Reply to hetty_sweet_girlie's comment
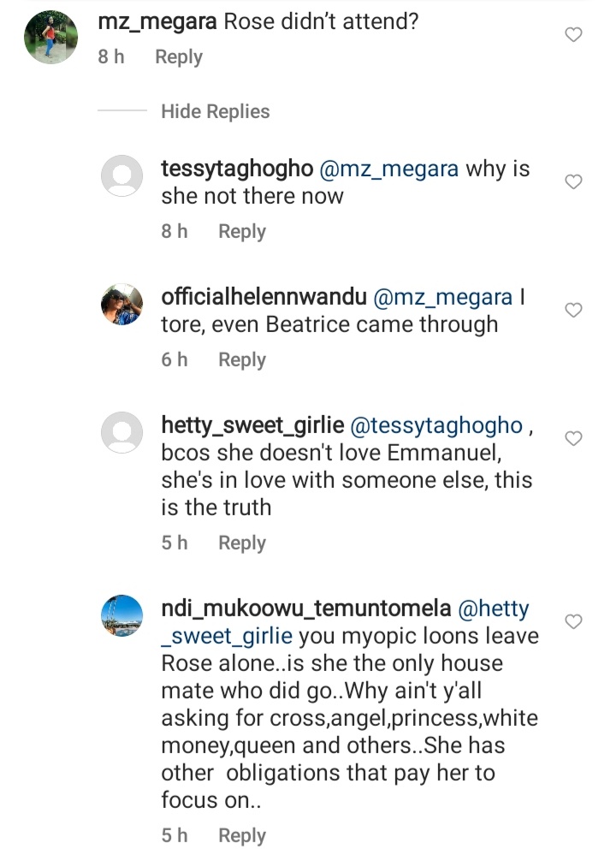 click(242, 543)
